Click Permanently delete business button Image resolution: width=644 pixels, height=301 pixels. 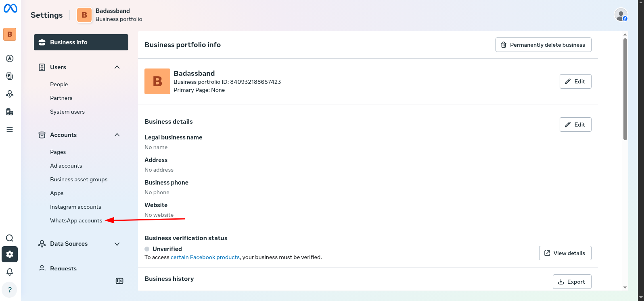[543, 45]
